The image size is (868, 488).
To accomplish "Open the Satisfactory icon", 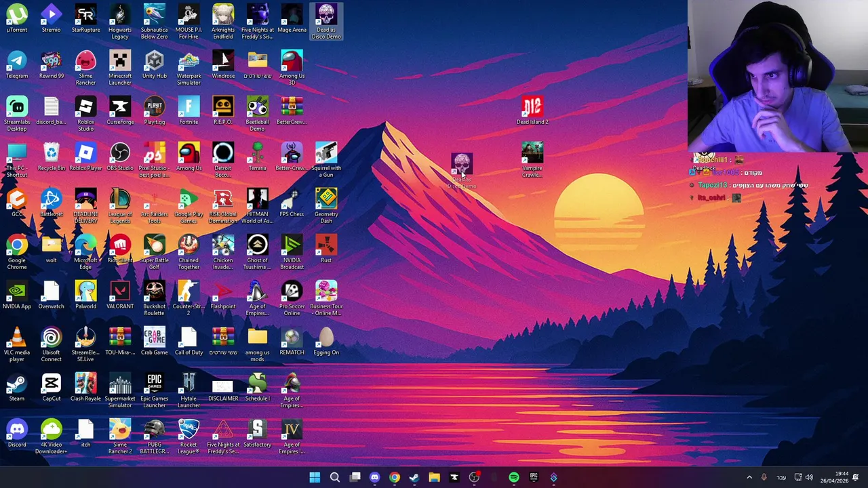I will coord(257,434).
